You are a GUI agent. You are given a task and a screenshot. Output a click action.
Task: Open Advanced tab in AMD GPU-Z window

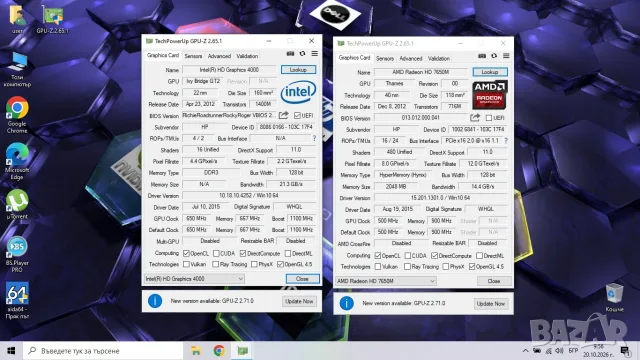pos(411,58)
